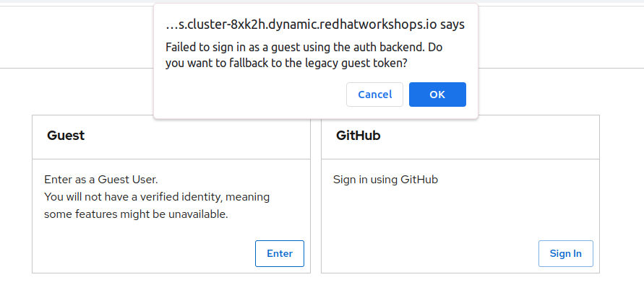Click 'you want to fallback to the legacy guest token?' line
This screenshot has width=644, height=285.
(x=286, y=63)
